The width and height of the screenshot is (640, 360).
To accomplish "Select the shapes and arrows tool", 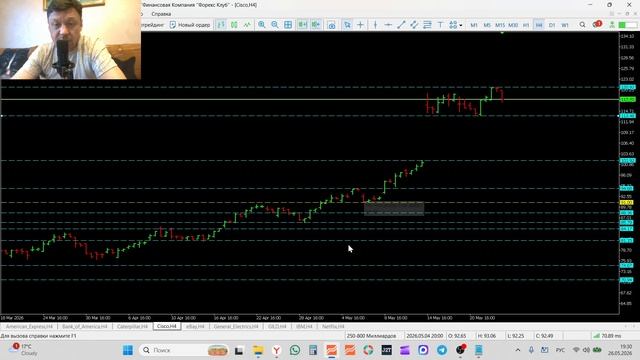I will (453, 25).
